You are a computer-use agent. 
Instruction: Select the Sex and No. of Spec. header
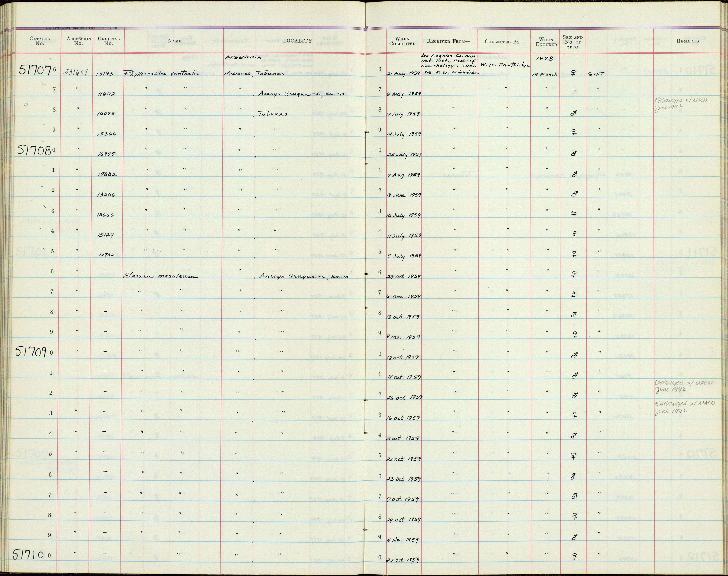[573, 42]
